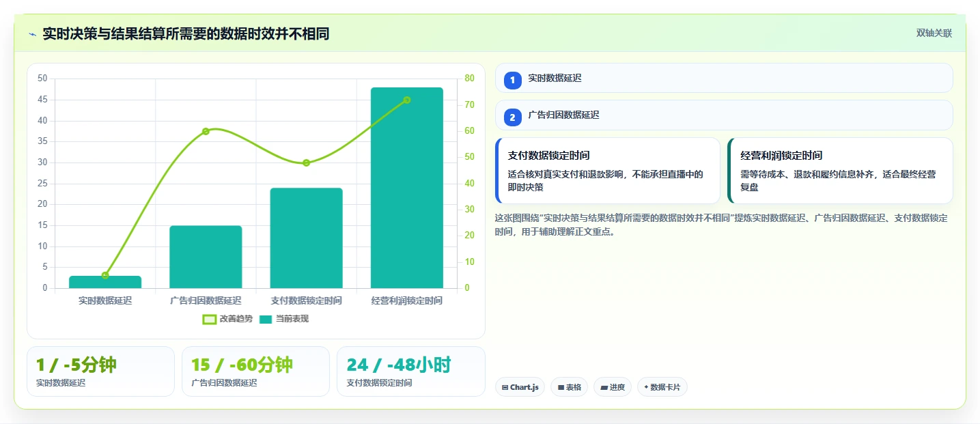
Task: Click the 当前表现 teal legend swatch
Action: [266, 319]
